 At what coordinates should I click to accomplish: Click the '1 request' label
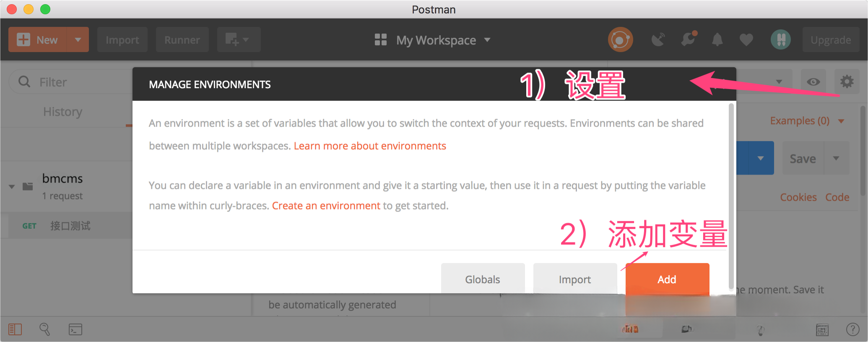[x=62, y=196]
